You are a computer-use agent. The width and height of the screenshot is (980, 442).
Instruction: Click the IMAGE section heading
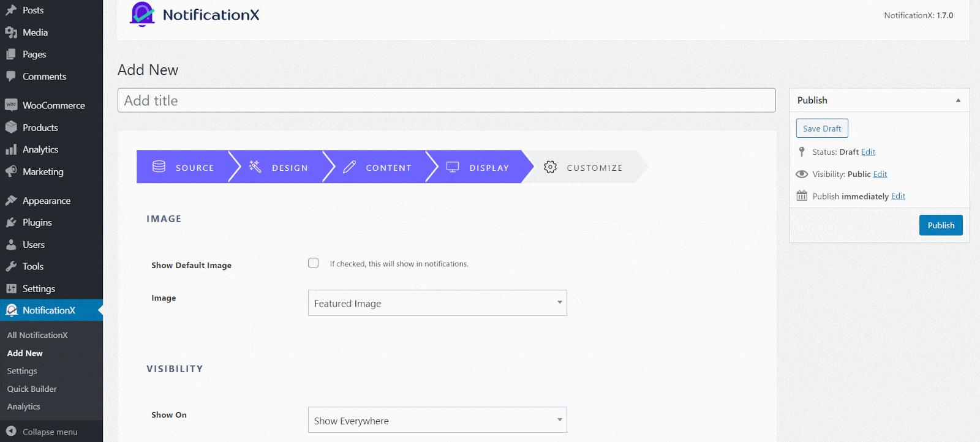click(x=164, y=219)
